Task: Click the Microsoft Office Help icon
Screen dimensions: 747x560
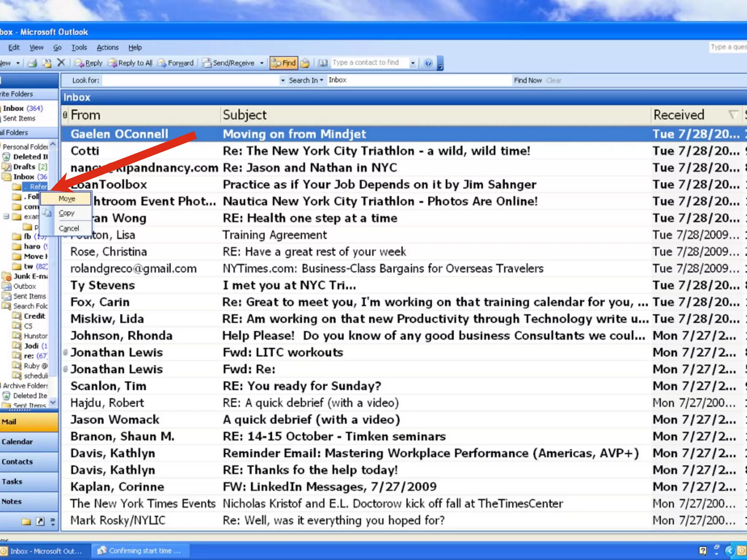Action: 428,63
